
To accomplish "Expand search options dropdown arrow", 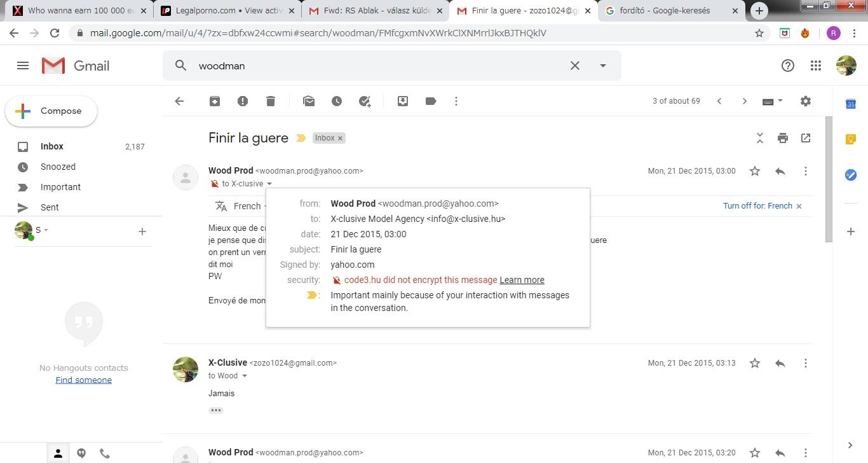I will (x=603, y=66).
